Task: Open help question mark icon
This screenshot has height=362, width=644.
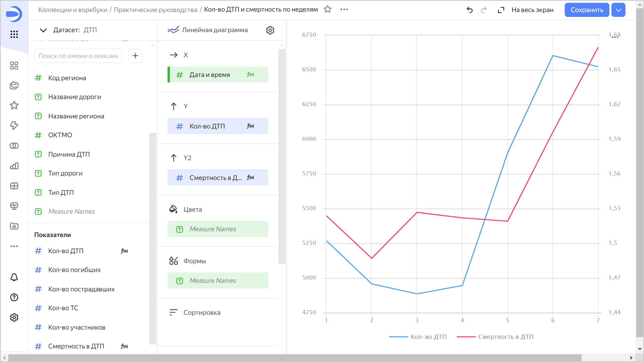Action: tap(14, 297)
